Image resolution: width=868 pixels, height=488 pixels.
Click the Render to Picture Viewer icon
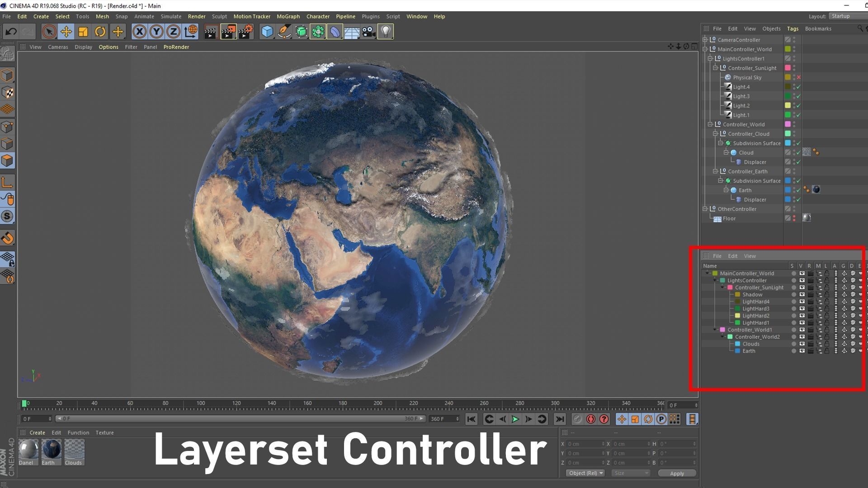228,32
